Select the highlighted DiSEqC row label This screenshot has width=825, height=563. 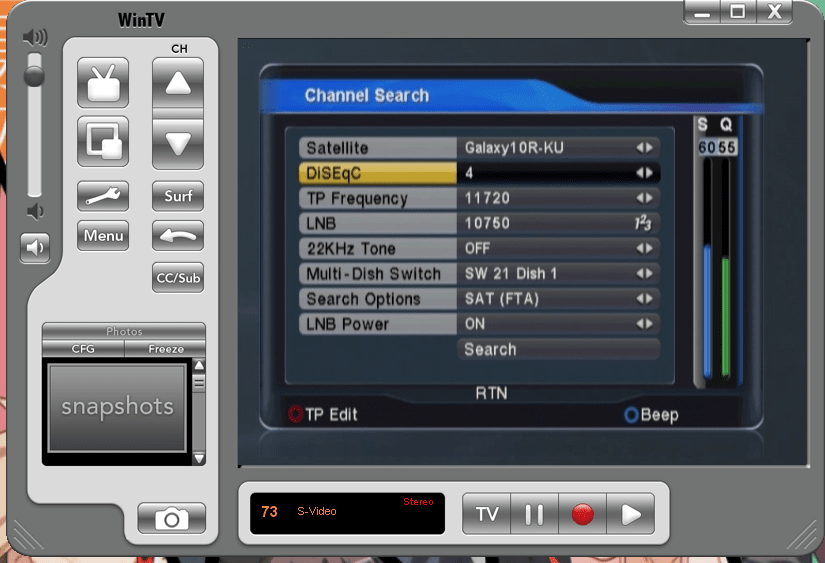pos(378,173)
